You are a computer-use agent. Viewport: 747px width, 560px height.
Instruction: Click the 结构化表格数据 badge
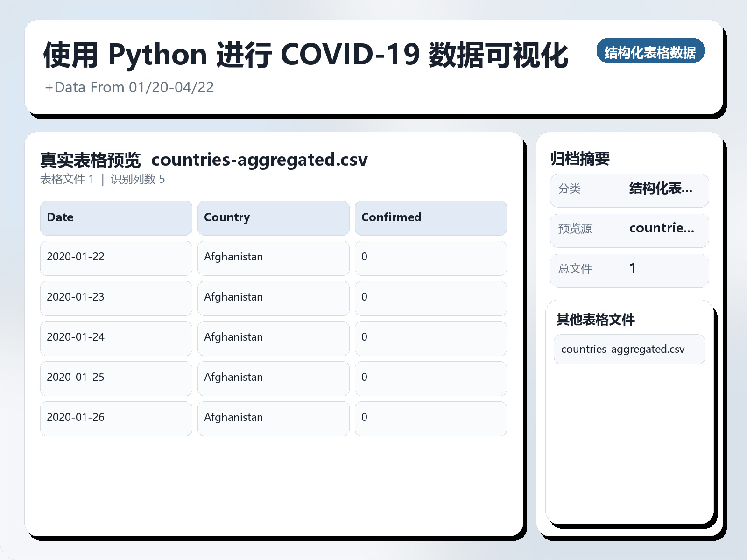click(651, 52)
